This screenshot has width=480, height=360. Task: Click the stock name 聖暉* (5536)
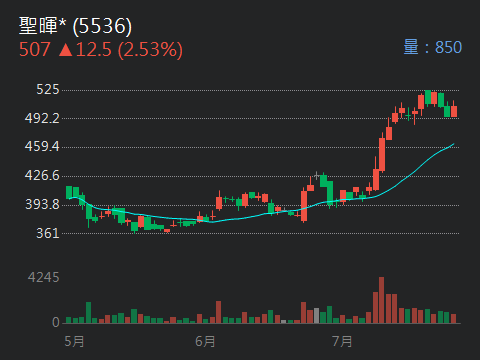tap(75, 26)
